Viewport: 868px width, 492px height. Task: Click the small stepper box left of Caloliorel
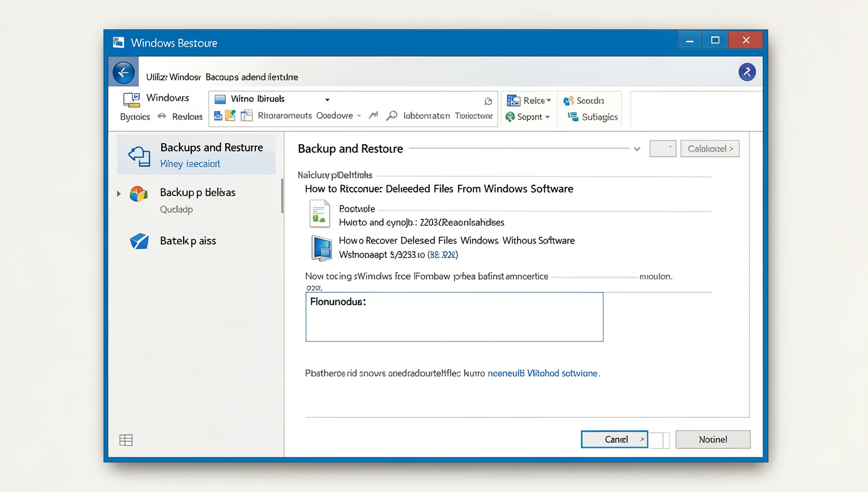coord(663,148)
